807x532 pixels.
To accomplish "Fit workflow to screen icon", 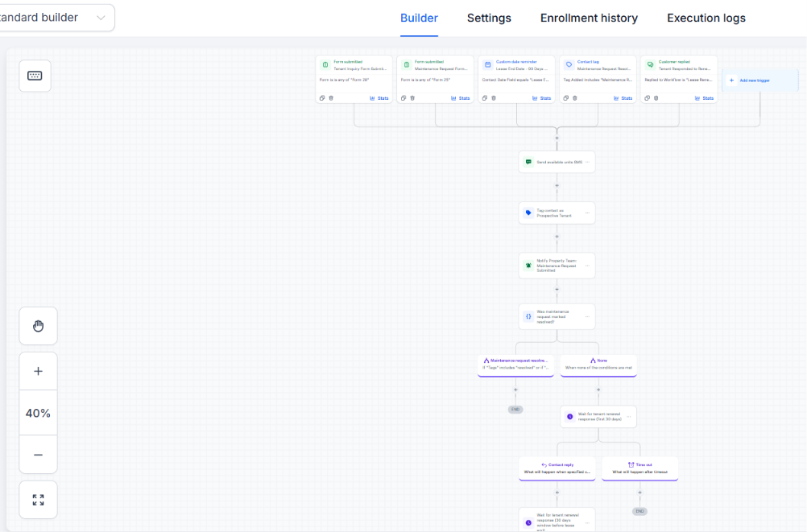I will 38,500.
